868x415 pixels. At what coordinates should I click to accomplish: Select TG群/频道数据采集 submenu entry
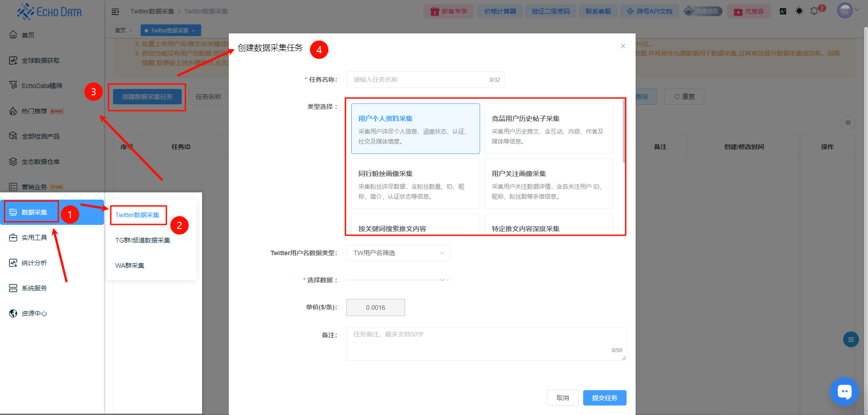(x=143, y=240)
